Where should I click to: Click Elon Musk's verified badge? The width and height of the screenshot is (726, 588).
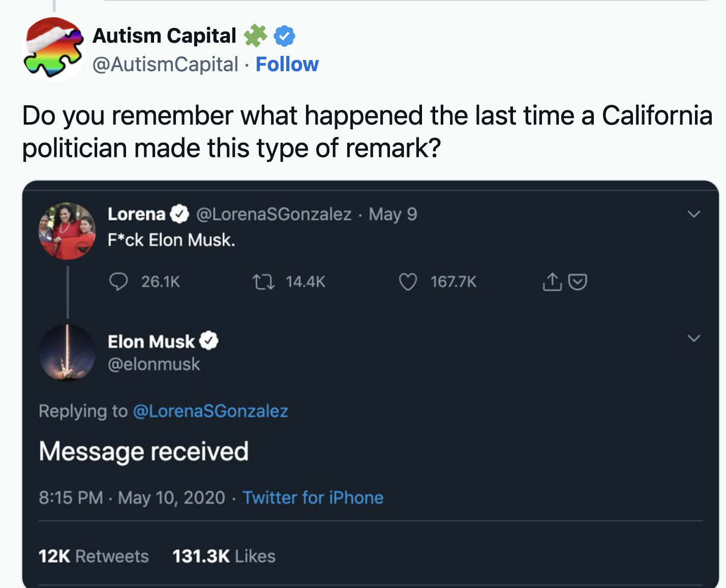(x=208, y=341)
